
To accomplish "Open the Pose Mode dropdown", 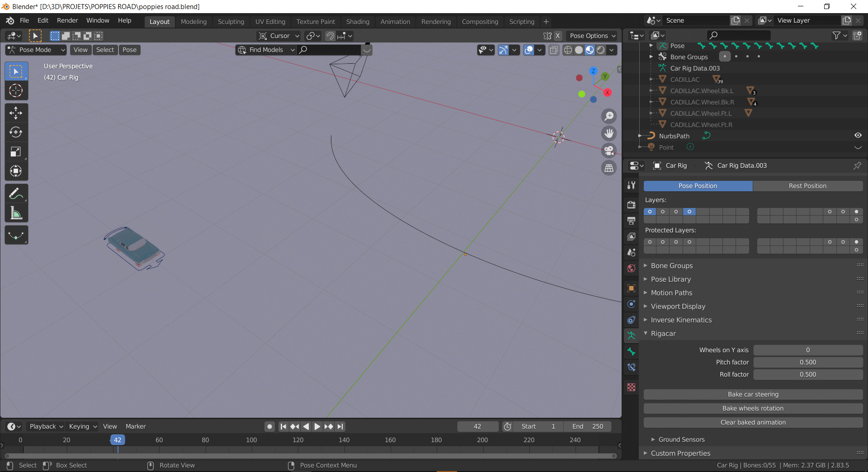I will [35, 50].
